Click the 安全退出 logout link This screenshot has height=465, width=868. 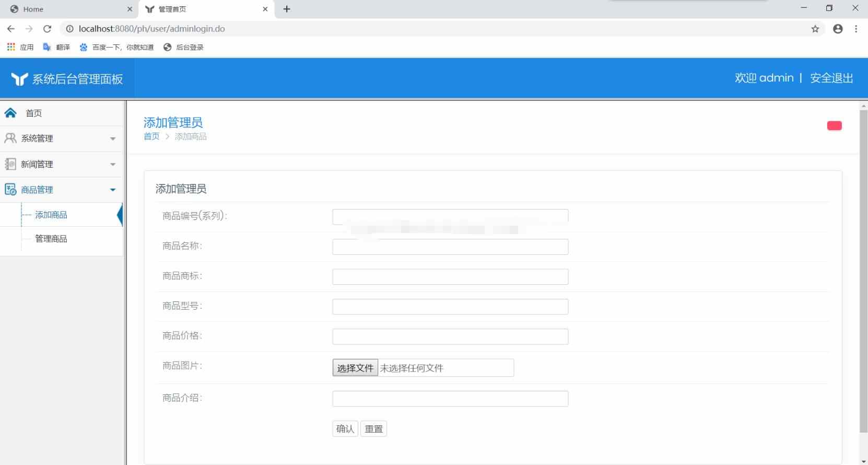click(x=831, y=78)
